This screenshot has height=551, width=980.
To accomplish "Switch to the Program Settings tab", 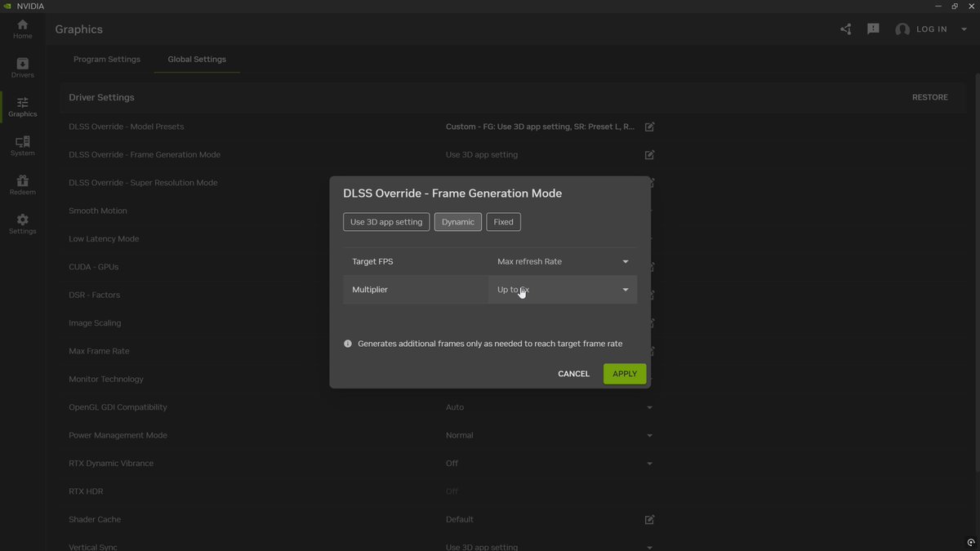I will pos(107,59).
